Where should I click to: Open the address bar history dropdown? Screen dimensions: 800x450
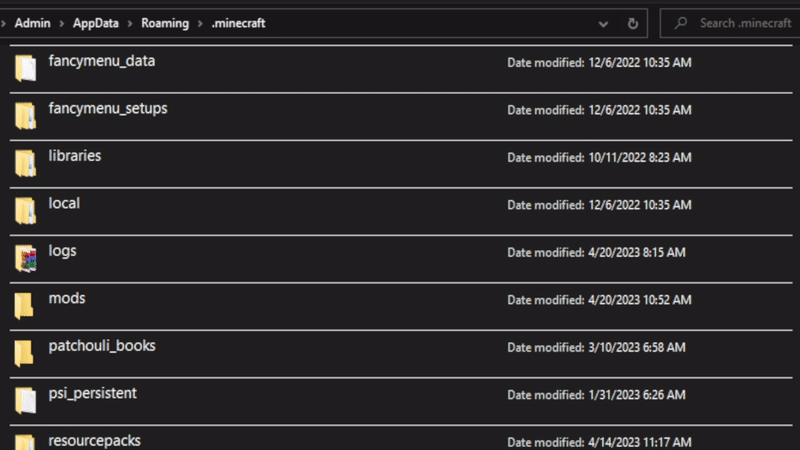(x=603, y=23)
